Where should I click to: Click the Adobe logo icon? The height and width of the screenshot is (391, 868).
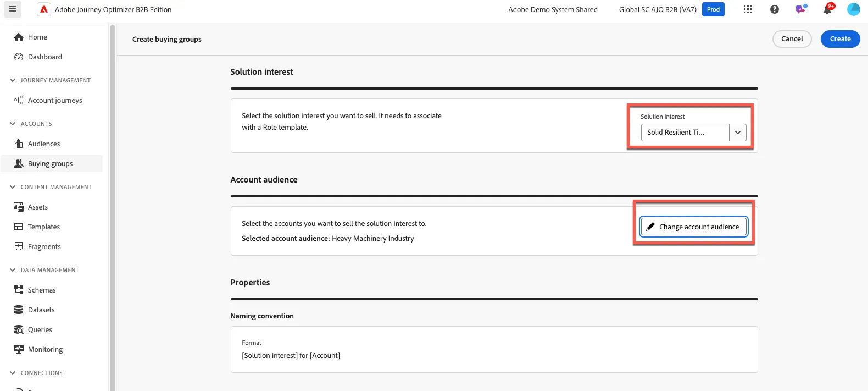44,9
